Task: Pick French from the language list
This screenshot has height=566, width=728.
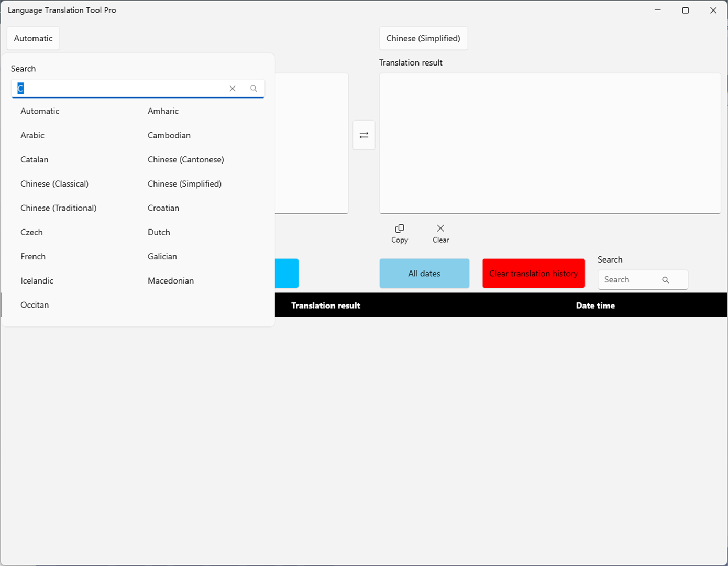Action: [x=33, y=256]
